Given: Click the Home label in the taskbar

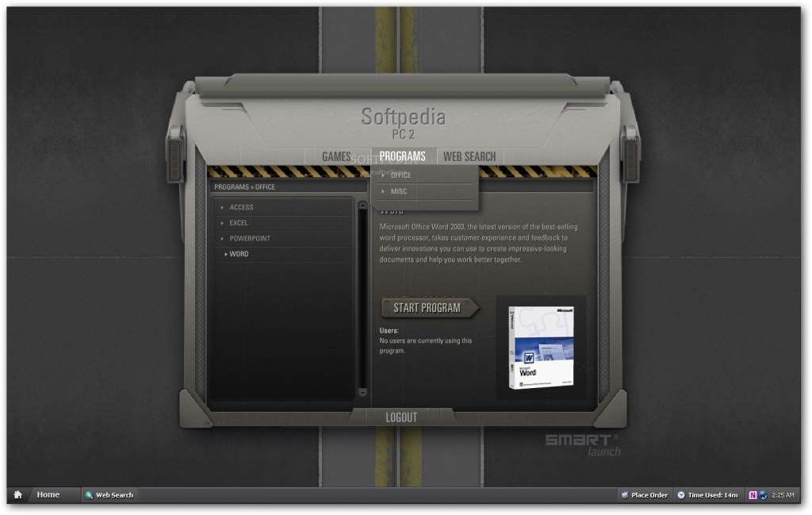Looking at the screenshot, I should [x=48, y=495].
